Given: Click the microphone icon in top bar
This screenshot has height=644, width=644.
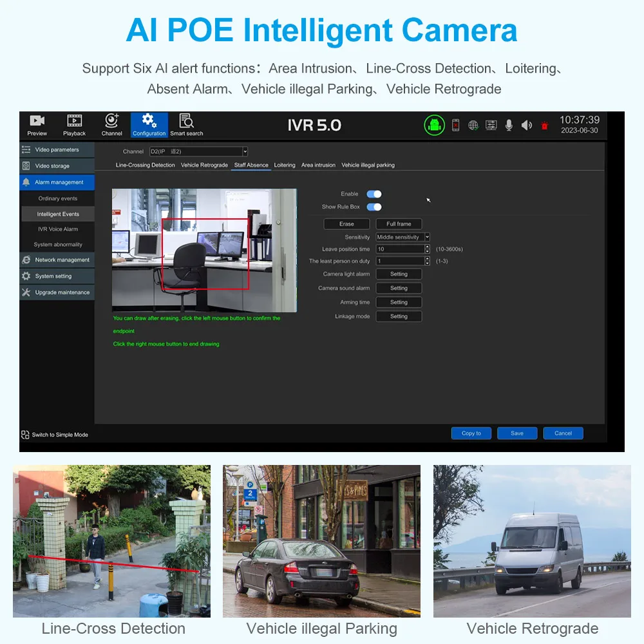Looking at the screenshot, I should 509,126.
